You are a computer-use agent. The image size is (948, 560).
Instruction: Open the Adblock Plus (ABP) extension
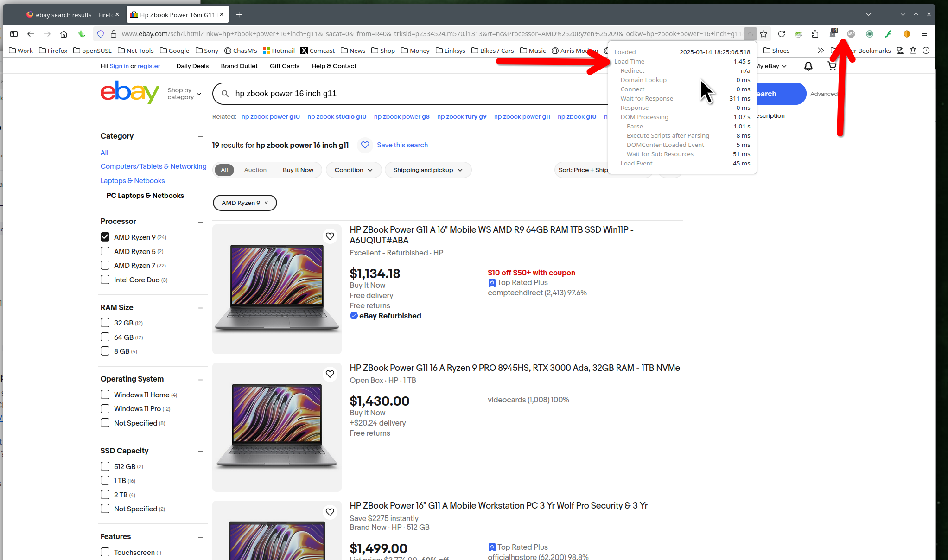point(851,34)
